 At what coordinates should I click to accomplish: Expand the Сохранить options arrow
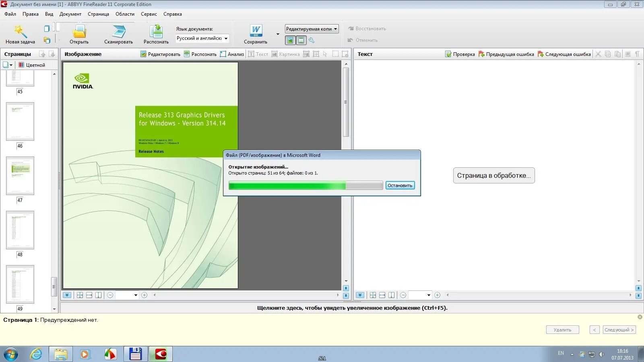pyautogui.click(x=278, y=34)
